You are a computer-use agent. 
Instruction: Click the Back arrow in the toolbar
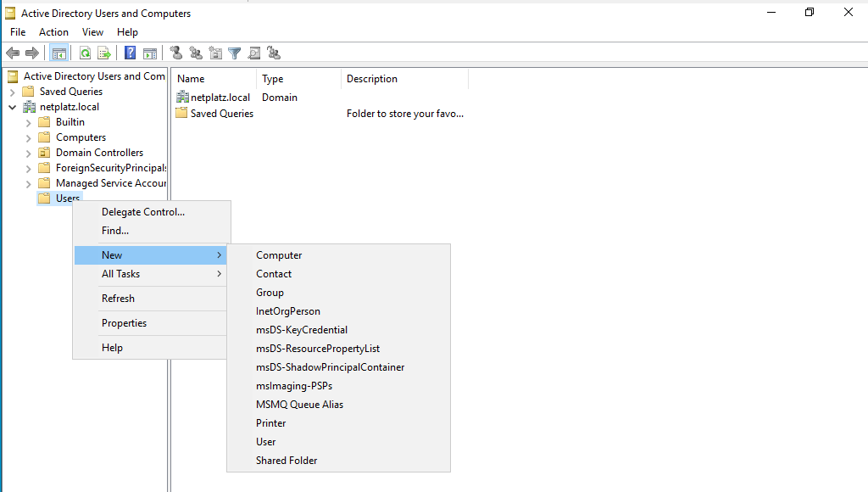(13, 53)
